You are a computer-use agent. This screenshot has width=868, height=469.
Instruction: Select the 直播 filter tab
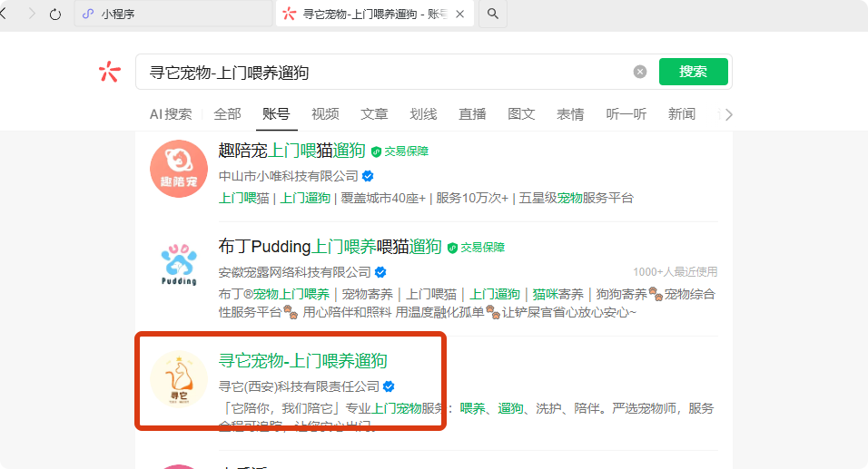pyautogui.click(x=472, y=114)
